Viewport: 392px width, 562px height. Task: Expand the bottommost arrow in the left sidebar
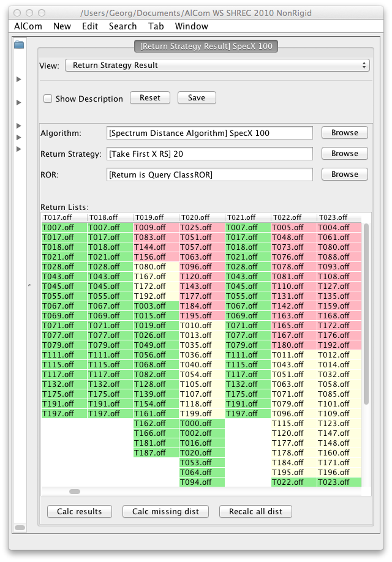(19, 149)
